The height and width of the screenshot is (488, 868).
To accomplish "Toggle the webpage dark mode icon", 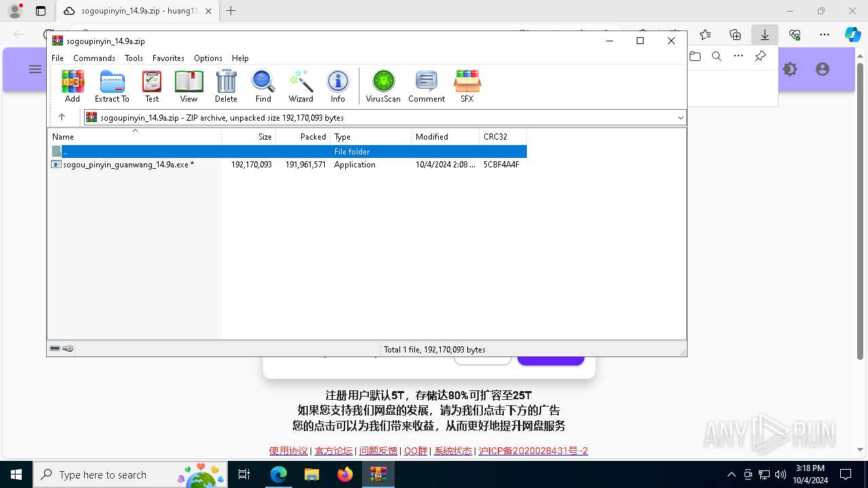I will coord(790,69).
